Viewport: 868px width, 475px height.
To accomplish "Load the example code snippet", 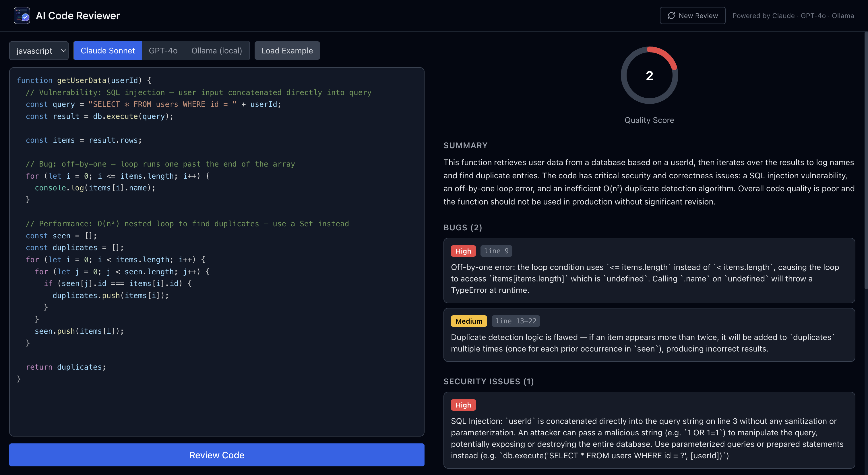I will coord(287,51).
